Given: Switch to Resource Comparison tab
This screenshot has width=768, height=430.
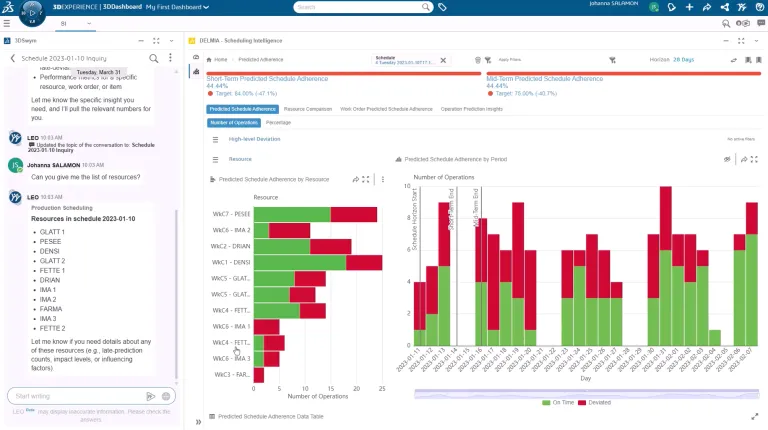Looking at the screenshot, I should click(308, 109).
